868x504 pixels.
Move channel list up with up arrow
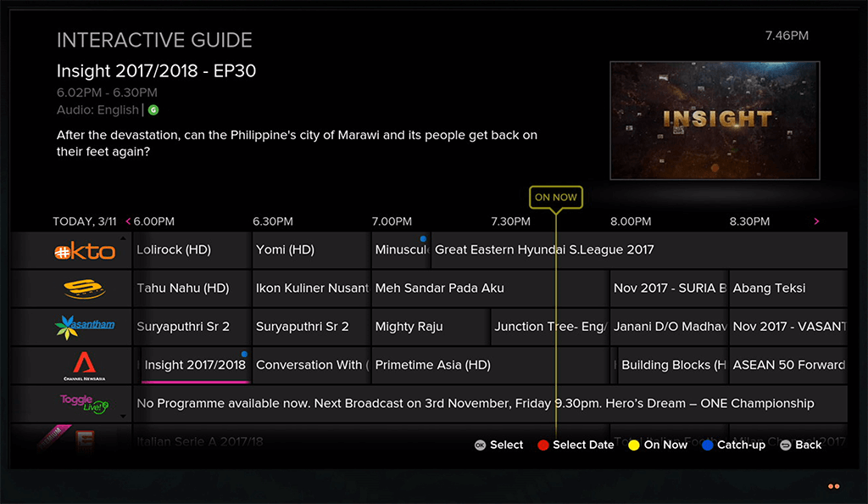(123, 238)
